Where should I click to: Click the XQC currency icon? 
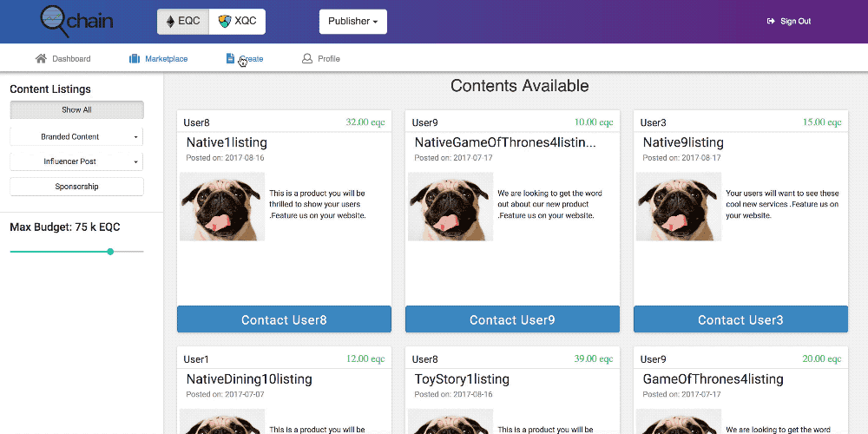225,22
